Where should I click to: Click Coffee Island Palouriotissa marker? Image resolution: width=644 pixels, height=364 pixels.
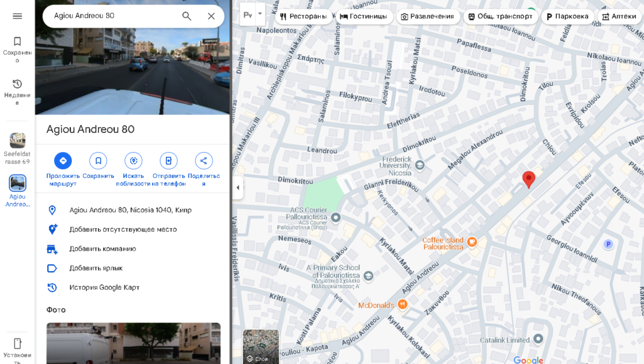[x=472, y=241]
